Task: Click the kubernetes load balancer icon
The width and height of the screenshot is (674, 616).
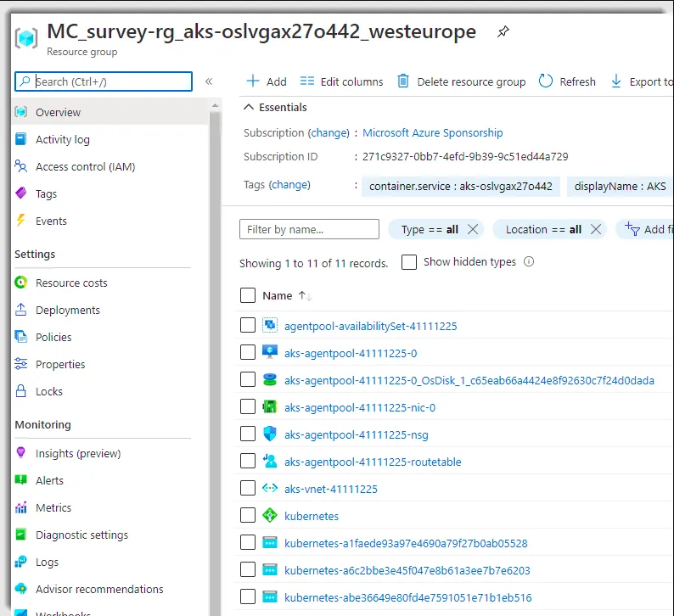Action: [270, 515]
